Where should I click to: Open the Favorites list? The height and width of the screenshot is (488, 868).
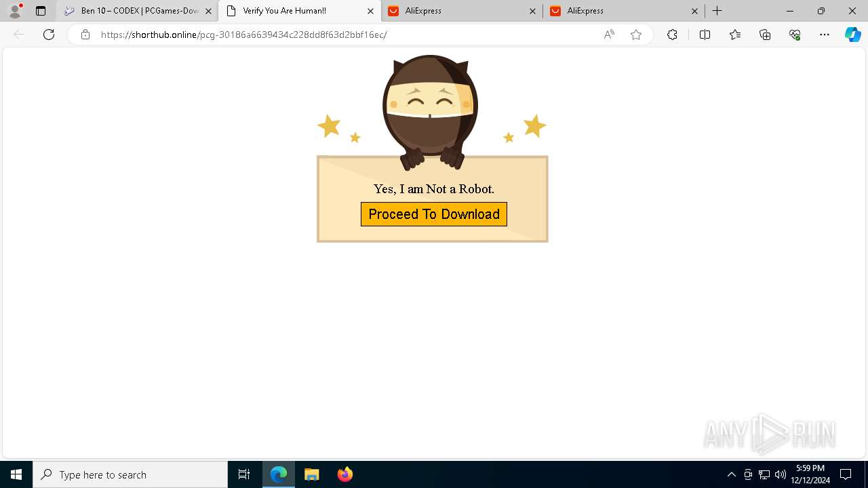click(735, 35)
